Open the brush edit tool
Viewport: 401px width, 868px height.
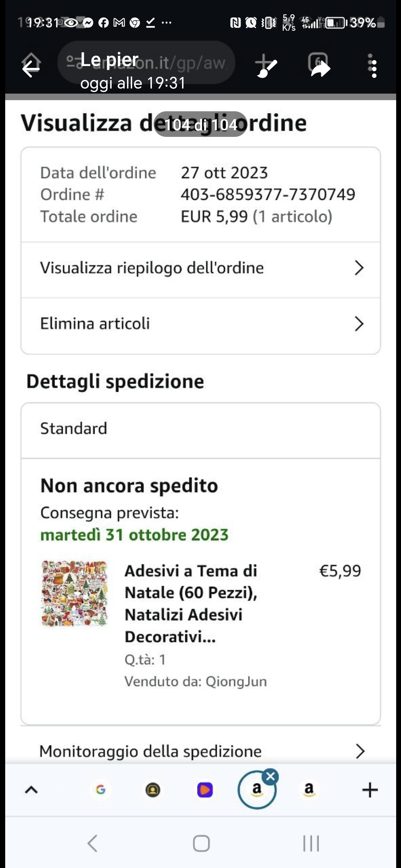[267, 67]
